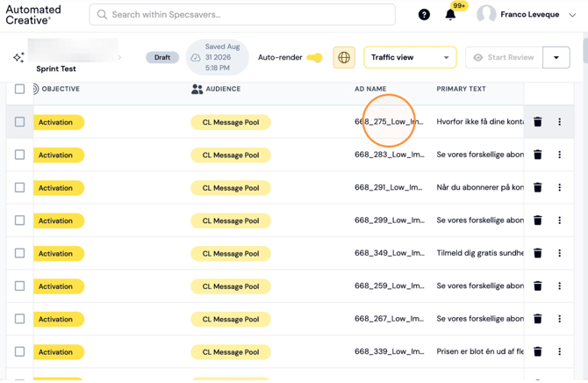
Task: Select ad name 668_349_Low_Im...
Action: coord(390,253)
